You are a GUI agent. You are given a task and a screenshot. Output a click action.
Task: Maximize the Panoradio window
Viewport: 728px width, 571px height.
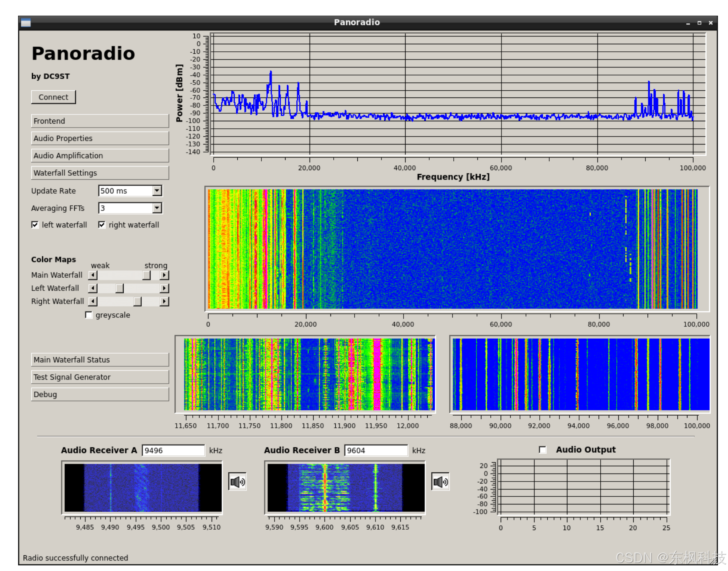699,23
